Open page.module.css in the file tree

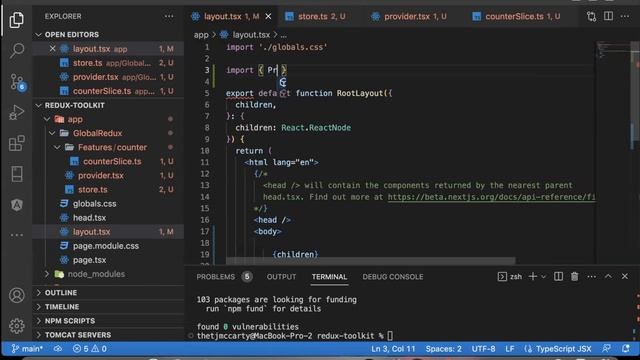tap(106, 246)
